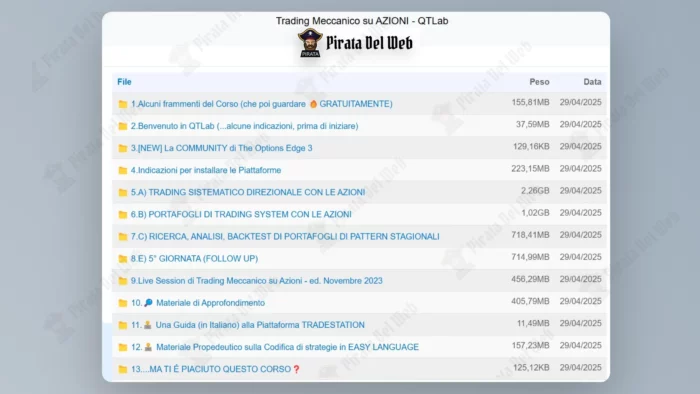Click size value 718,41MB
This screenshot has width=700, height=394.
530,235
